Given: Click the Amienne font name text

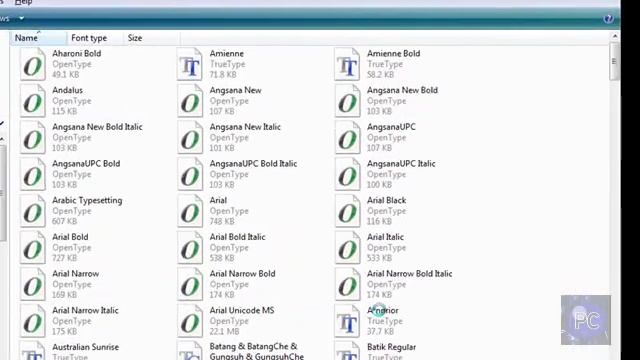Looking at the screenshot, I should point(227,53).
